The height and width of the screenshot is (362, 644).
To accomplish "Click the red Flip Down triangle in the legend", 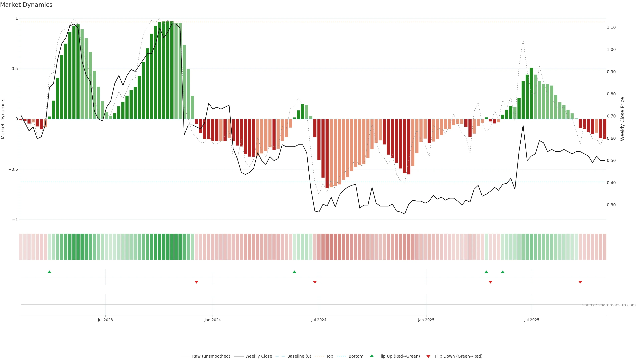I will 428,356.
